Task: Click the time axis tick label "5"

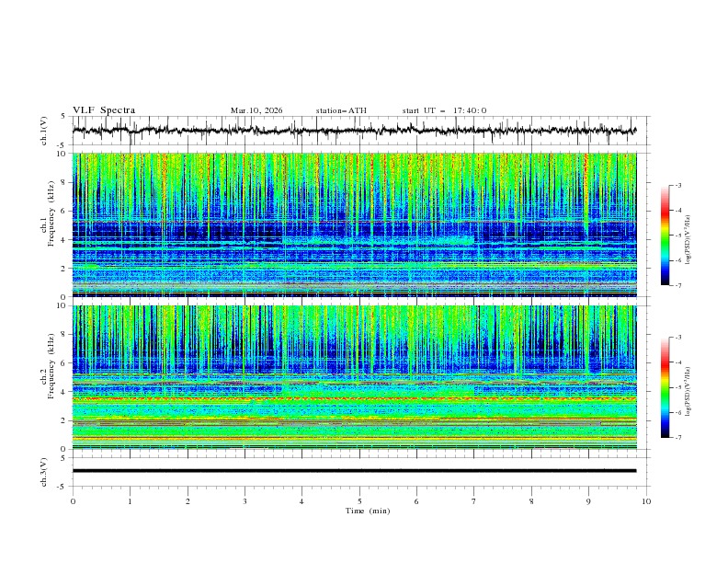Action: 359,501
